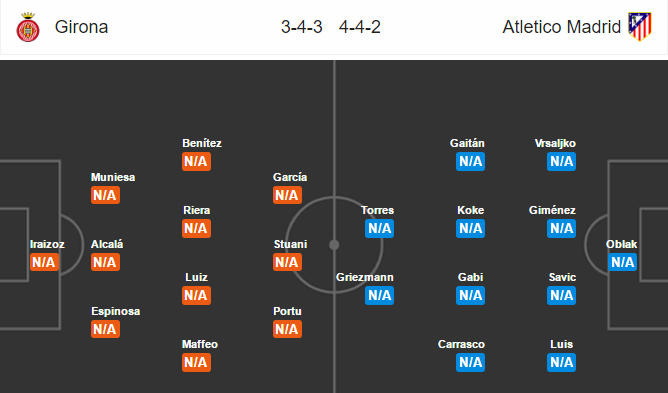Select Iraizoz's orange N/A rating badge

point(44,262)
